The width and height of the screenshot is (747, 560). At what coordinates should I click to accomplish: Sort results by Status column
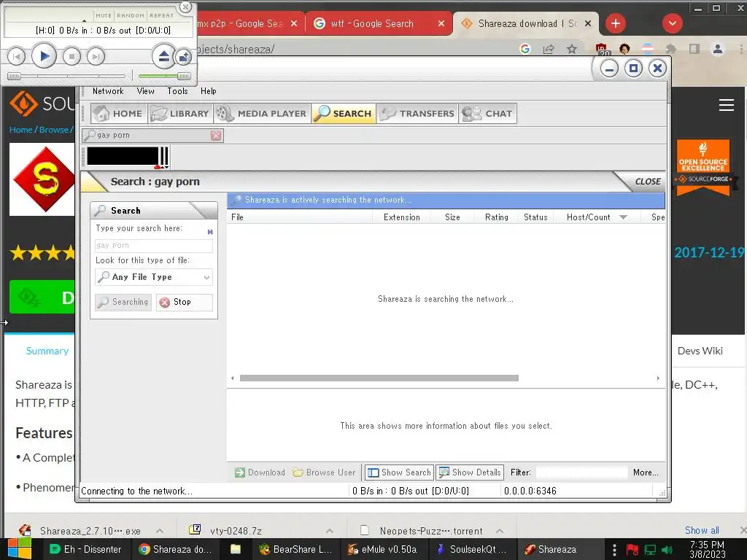coord(535,217)
